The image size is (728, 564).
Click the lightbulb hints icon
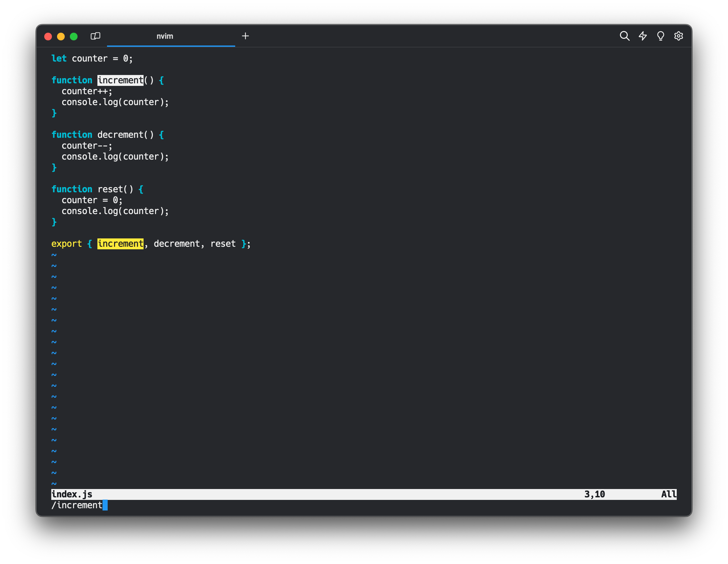[660, 36]
